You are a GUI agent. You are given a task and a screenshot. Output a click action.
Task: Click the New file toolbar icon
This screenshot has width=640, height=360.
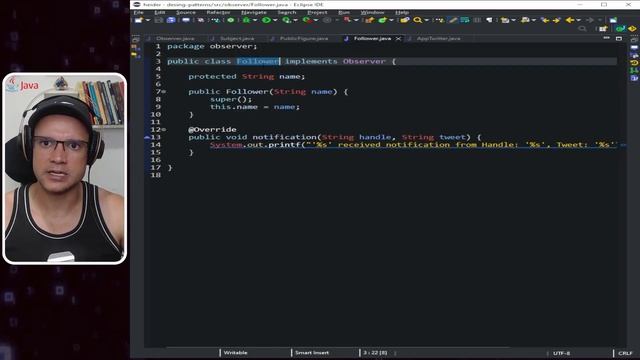pos(139,20)
